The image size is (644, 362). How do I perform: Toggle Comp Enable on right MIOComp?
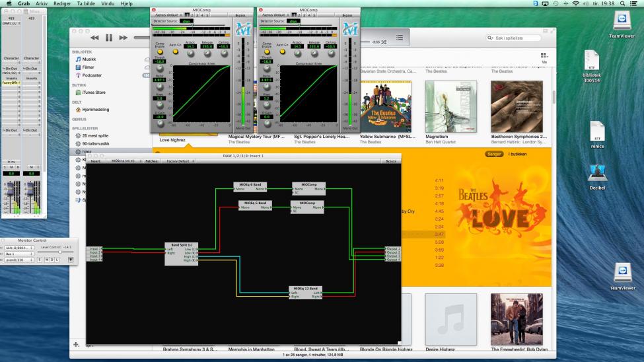267,52
